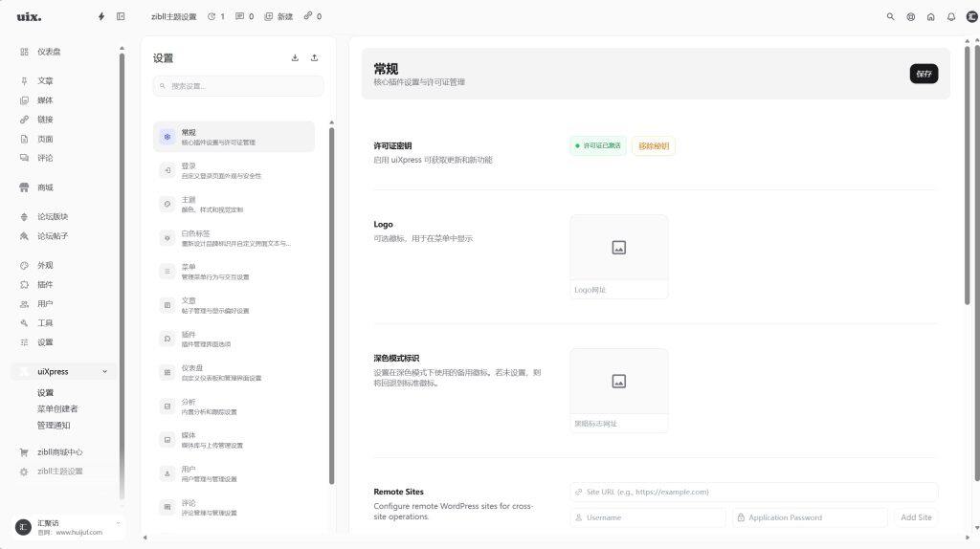Click the 新建 (new) plus icon in top bar
This screenshot has height=549, width=980.
tap(278, 17)
